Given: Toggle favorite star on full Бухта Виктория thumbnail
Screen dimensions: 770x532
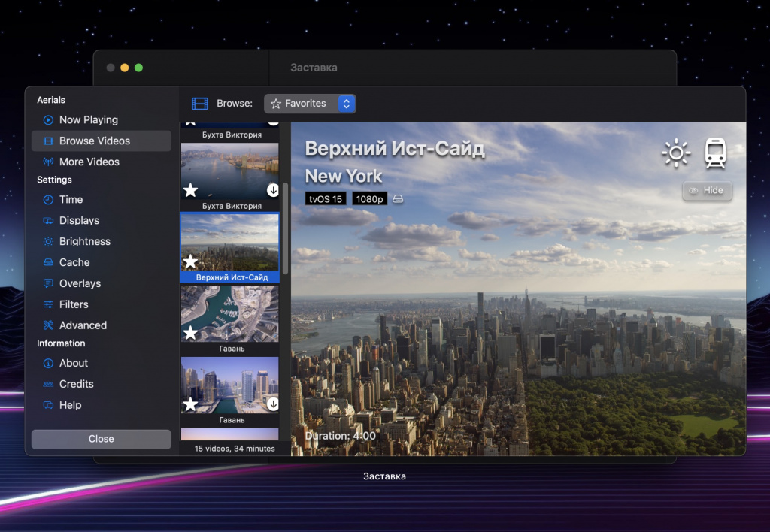Looking at the screenshot, I should pos(190,190).
